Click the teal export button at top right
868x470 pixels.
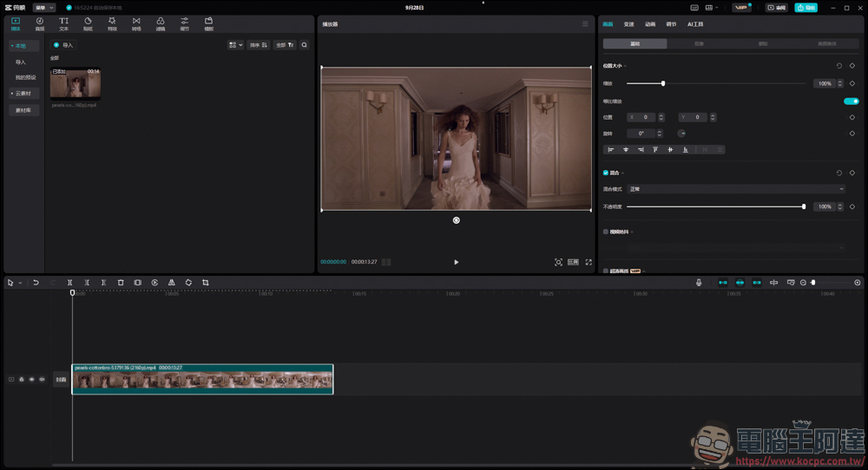806,8
